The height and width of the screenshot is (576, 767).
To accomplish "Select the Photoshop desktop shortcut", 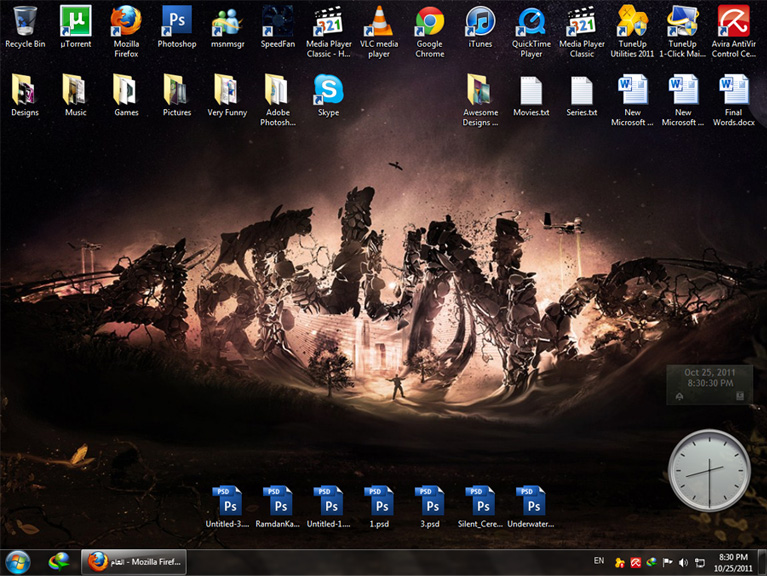I will (x=177, y=27).
